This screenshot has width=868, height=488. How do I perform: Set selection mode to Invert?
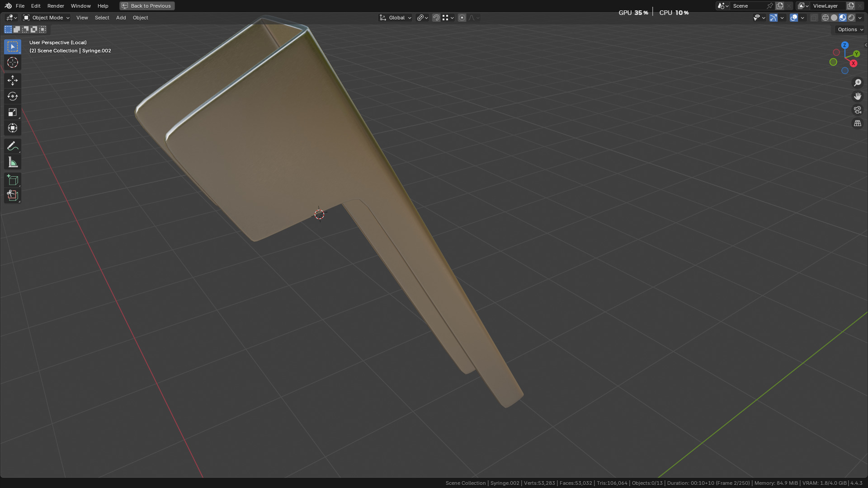34,29
